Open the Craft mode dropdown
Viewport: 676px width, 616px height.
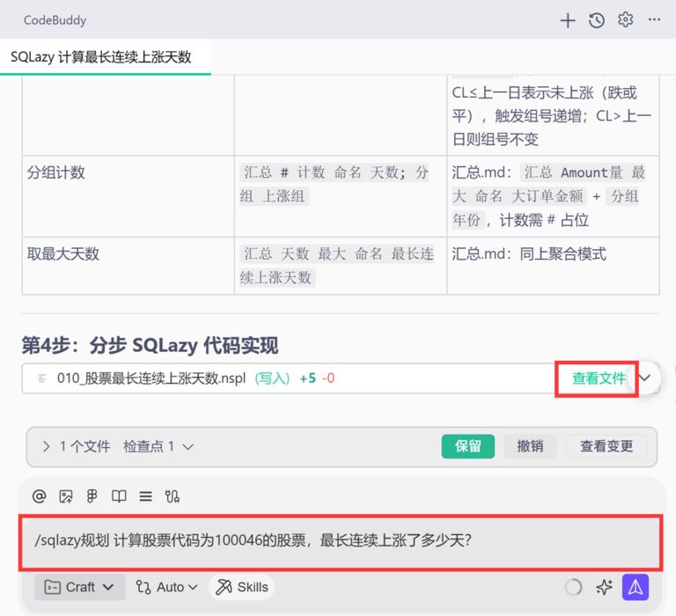pos(80,587)
